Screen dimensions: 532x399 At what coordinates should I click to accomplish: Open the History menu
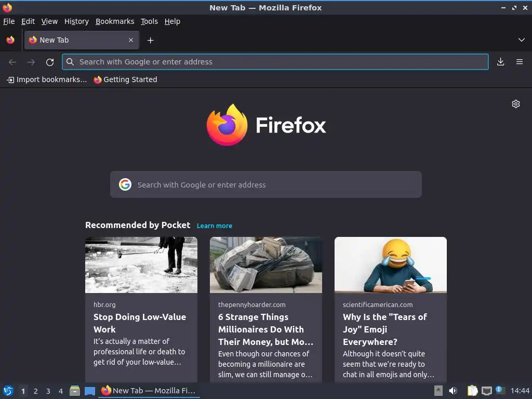point(76,21)
